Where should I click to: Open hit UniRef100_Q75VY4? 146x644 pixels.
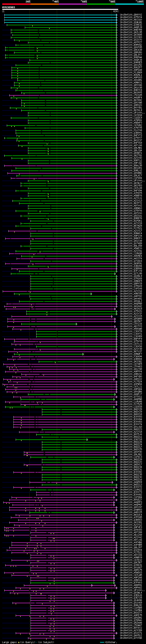tap(131, 17)
